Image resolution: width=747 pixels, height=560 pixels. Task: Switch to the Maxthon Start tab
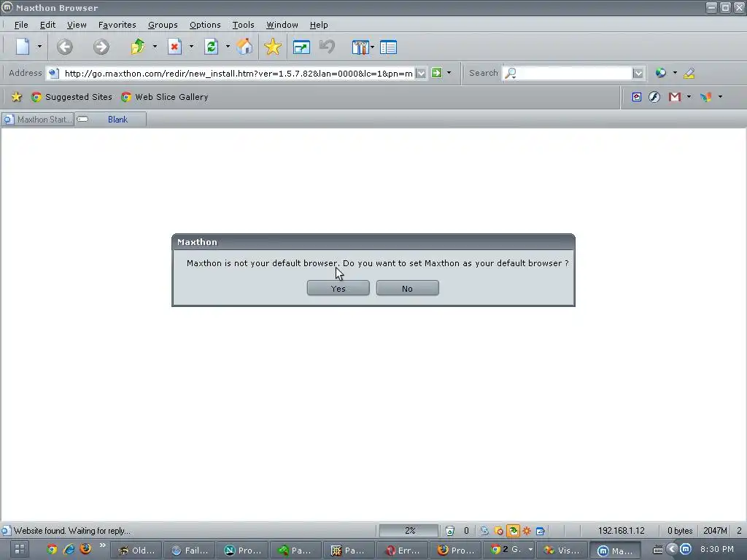click(37, 120)
